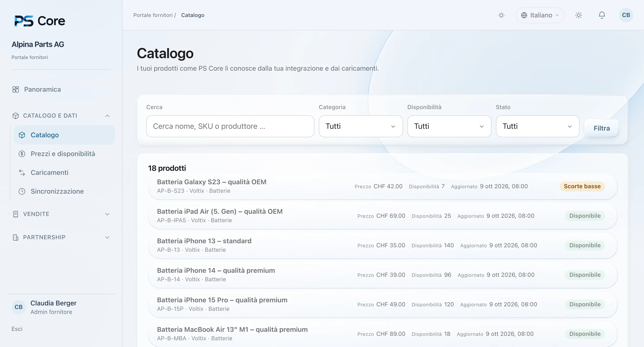Open the Categoria dropdown
Screen dimensions: 644x347
coord(361,126)
